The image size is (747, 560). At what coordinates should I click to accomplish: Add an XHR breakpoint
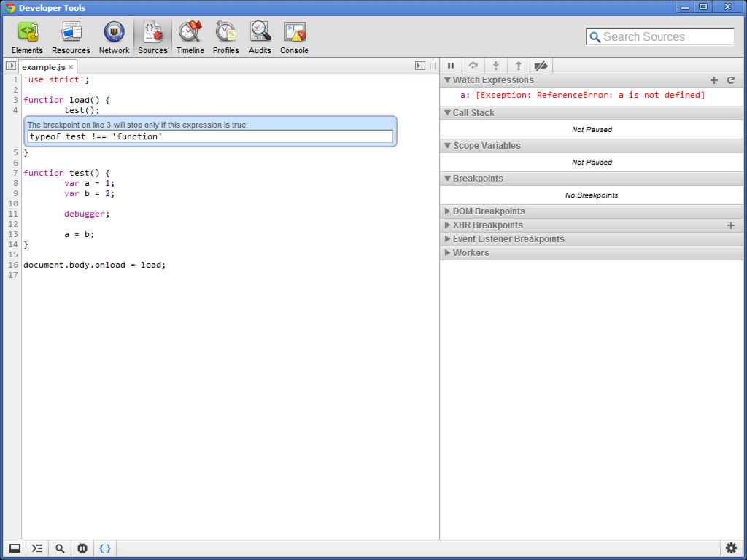pyautogui.click(x=731, y=225)
